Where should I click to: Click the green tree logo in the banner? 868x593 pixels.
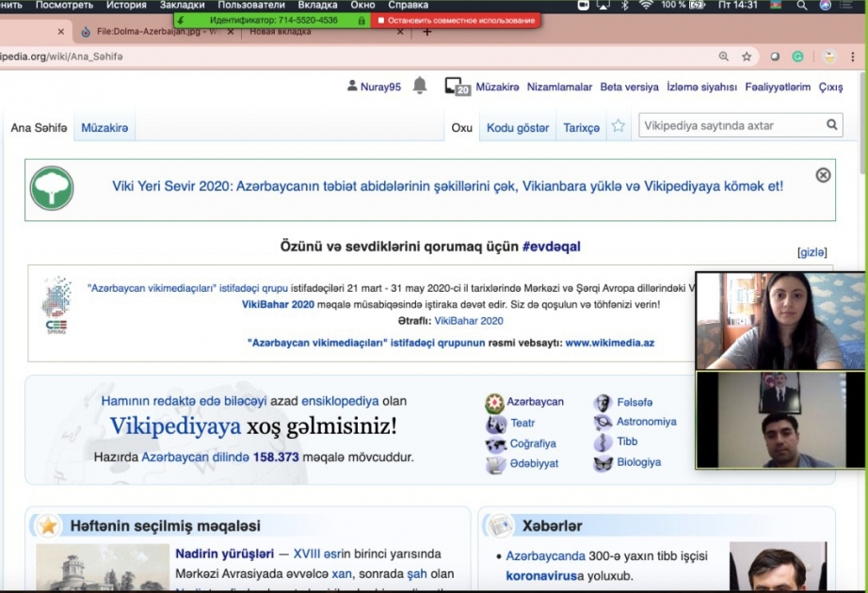[x=52, y=188]
